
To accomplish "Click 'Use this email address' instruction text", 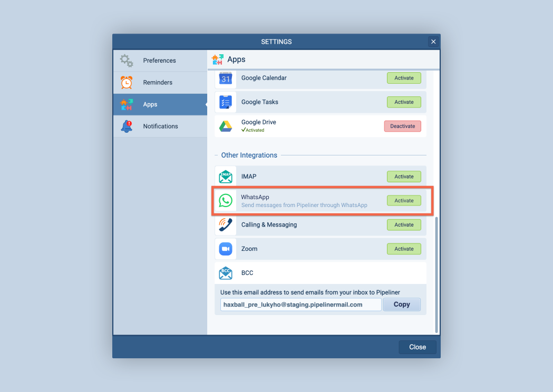I will [310, 292].
